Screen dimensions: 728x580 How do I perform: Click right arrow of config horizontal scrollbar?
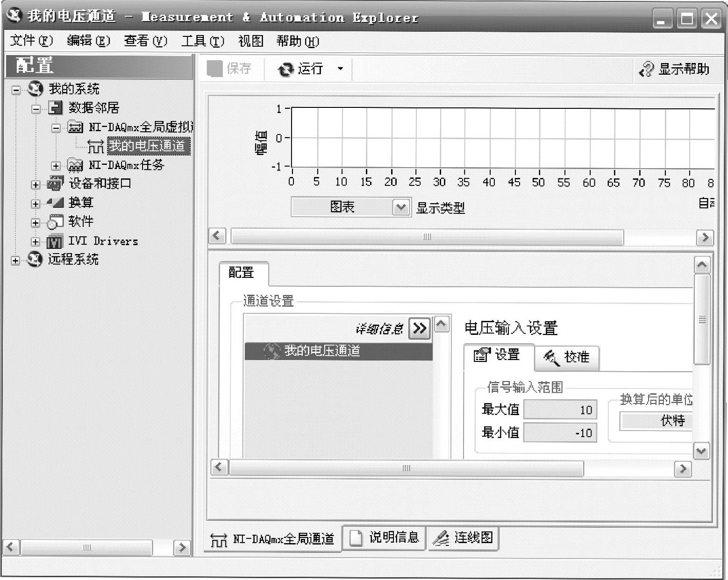[x=683, y=468]
